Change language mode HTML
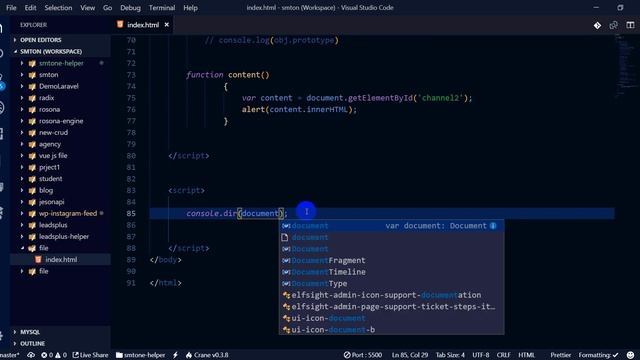 point(527,355)
